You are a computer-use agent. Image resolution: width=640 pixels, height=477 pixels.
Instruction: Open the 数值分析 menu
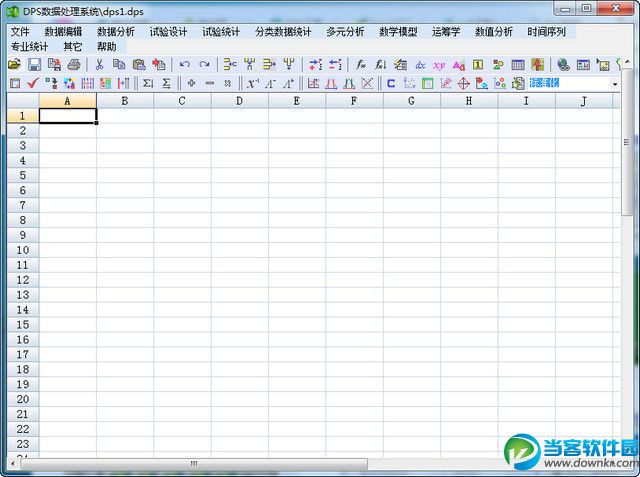493,32
